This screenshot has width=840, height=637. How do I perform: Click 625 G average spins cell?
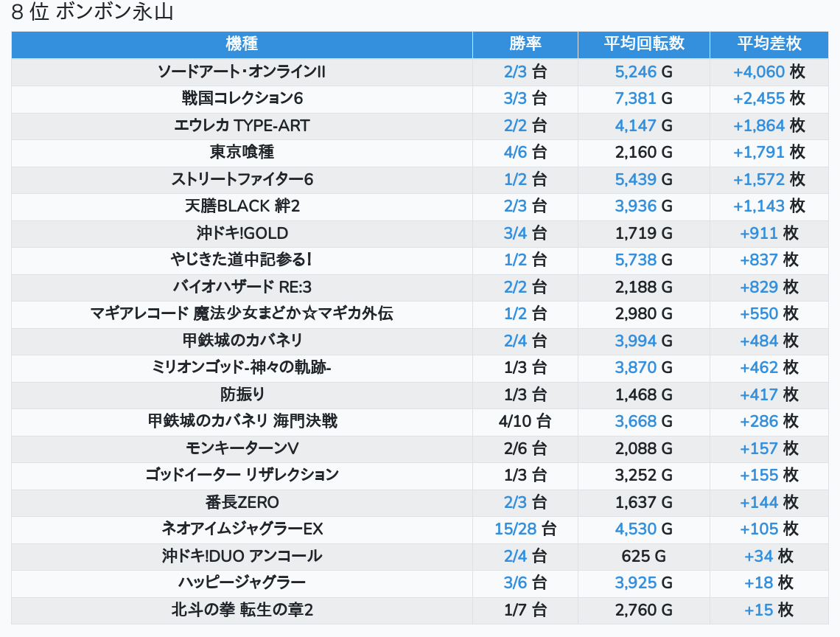(643, 556)
